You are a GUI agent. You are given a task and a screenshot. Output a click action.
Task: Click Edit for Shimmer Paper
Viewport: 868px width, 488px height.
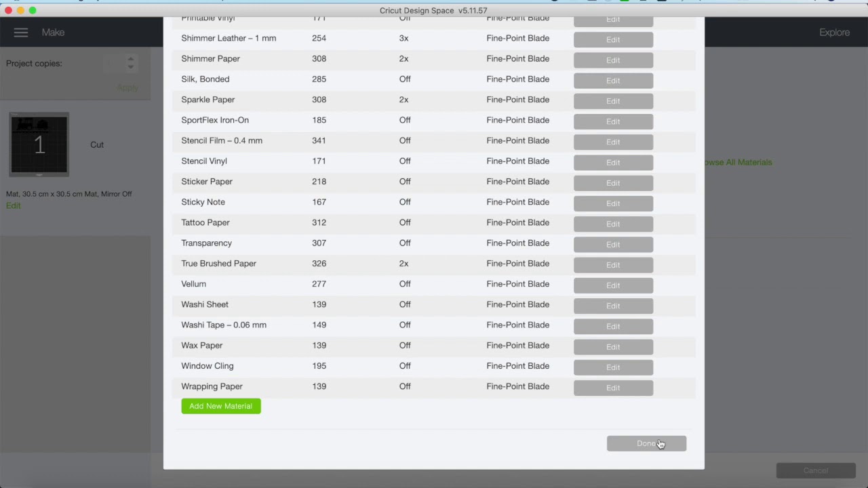tap(613, 60)
